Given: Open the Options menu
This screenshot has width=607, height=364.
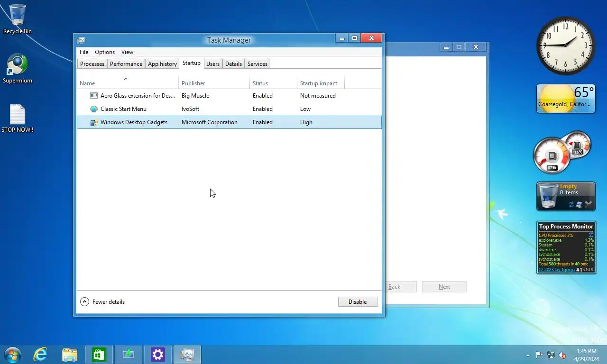Looking at the screenshot, I should point(105,52).
